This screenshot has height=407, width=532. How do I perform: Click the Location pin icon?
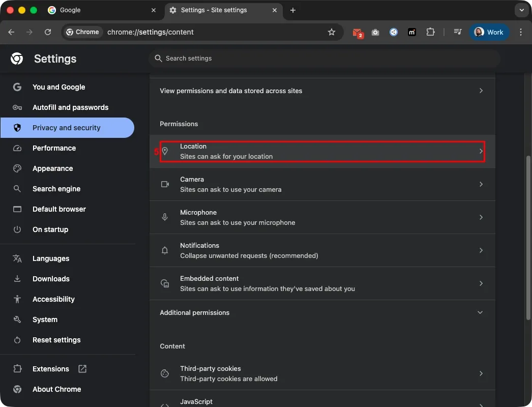pos(165,152)
